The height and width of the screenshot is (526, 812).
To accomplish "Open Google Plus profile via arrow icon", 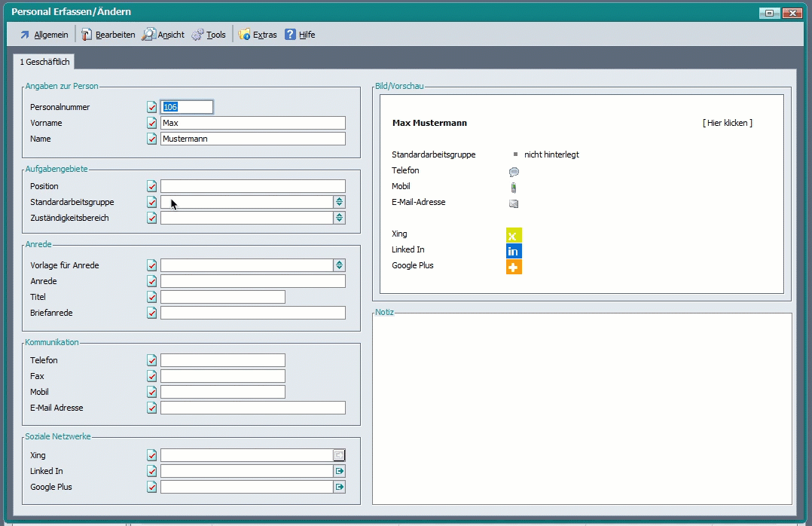I will click(x=340, y=487).
